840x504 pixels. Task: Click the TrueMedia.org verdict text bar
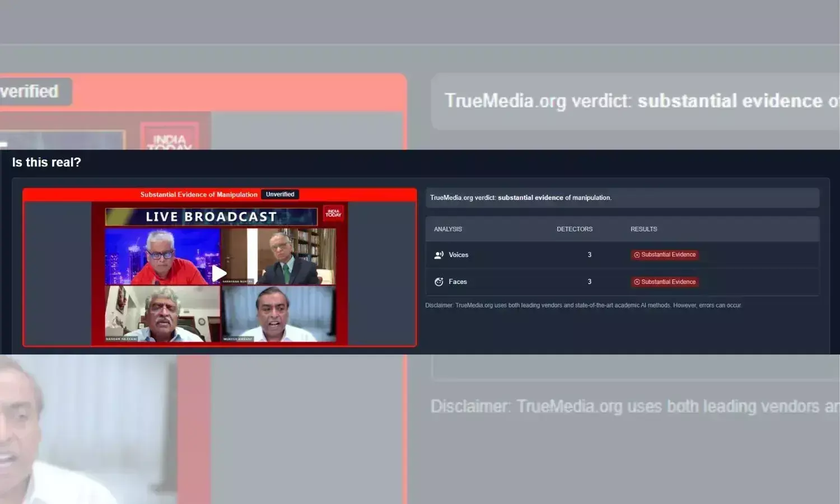click(622, 198)
